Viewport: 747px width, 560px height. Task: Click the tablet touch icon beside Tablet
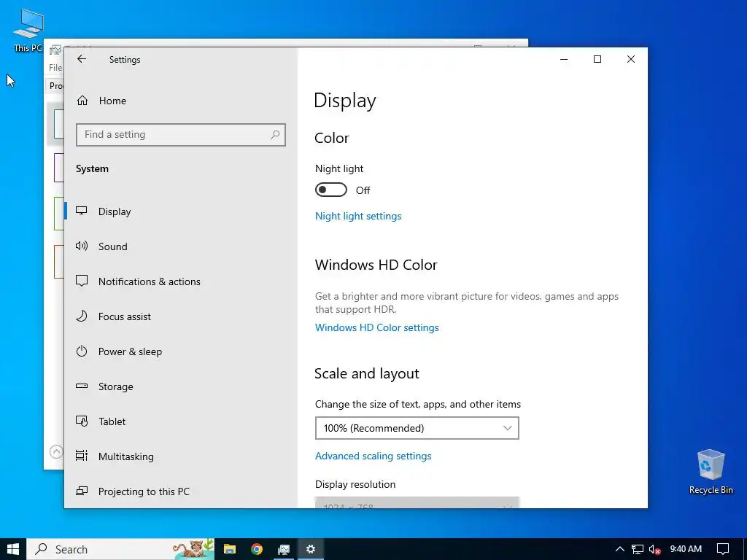point(82,421)
